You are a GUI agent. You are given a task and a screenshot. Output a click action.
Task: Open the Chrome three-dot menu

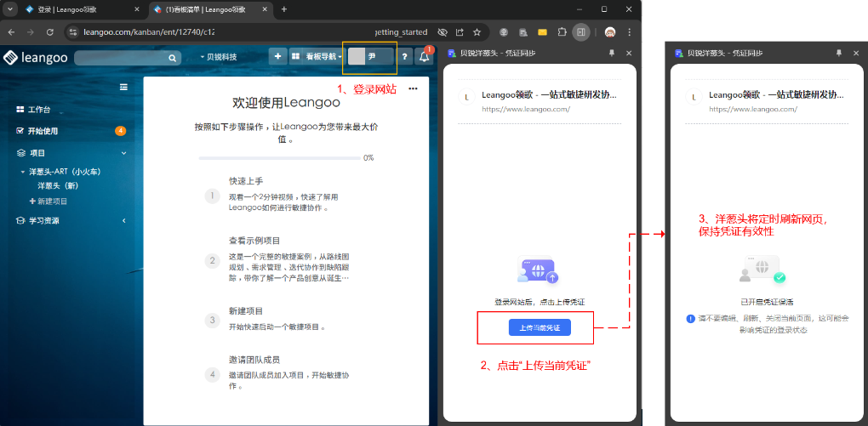pos(630,32)
